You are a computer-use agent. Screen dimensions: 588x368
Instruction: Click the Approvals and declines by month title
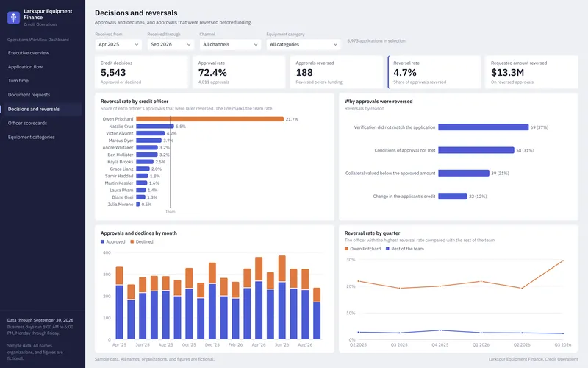point(139,233)
